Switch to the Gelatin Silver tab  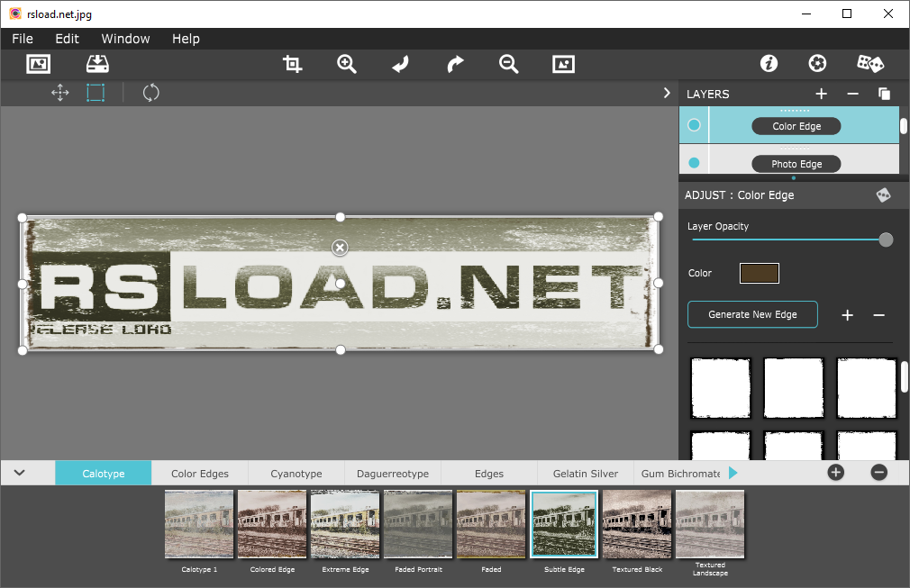pyautogui.click(x=585, y=473)
